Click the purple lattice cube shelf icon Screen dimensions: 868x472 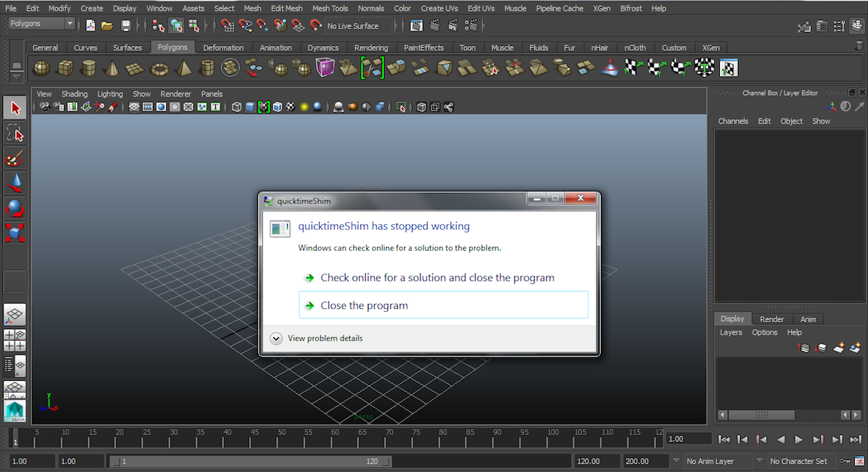click(325, 68)
